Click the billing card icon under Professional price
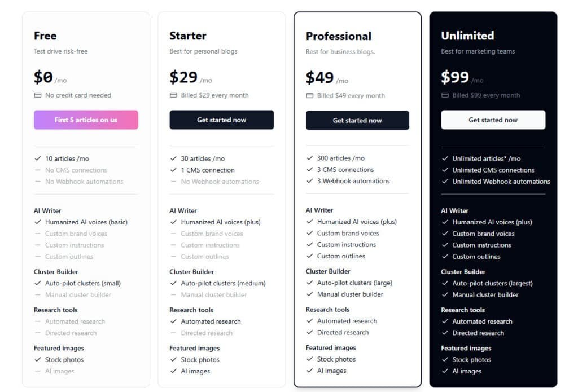The image size is (578, 392). click(x=309, y=96)
